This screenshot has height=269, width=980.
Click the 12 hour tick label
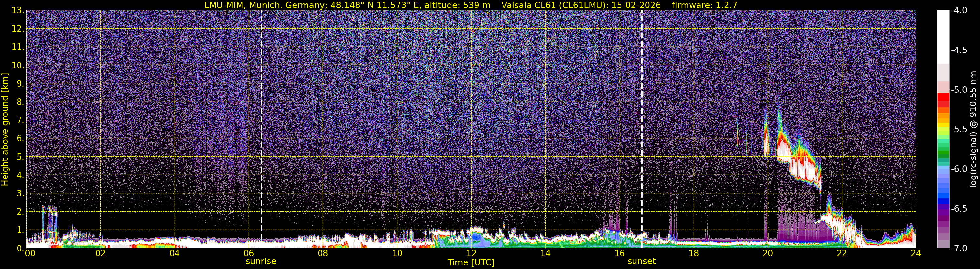[471, 253]
